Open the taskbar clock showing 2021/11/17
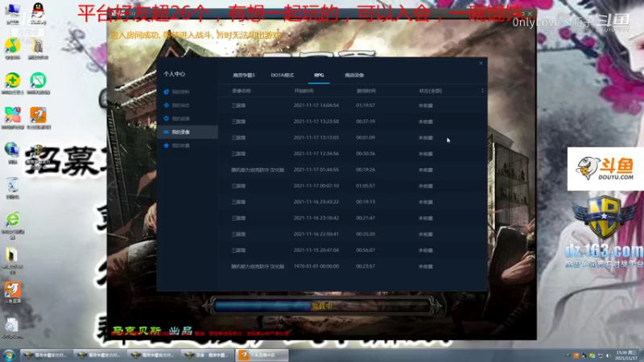 pos(626,356)
